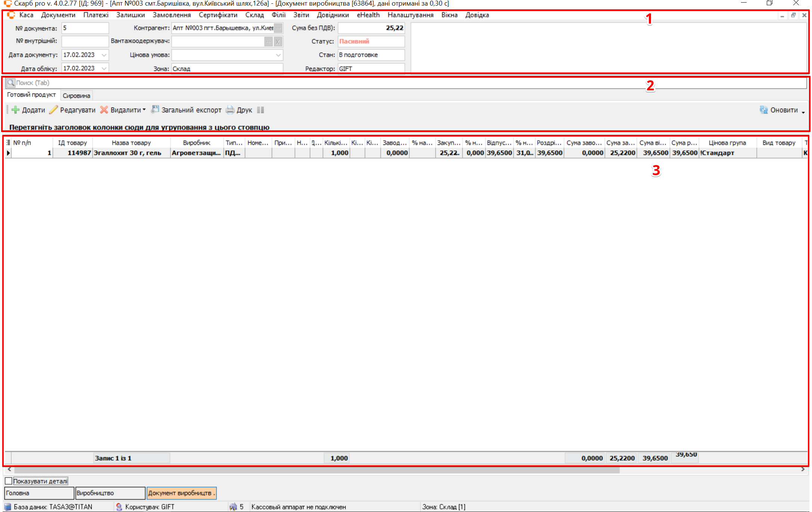
Task: Clear Вантажоодержувач with the X button
Action: pos(278,41)
